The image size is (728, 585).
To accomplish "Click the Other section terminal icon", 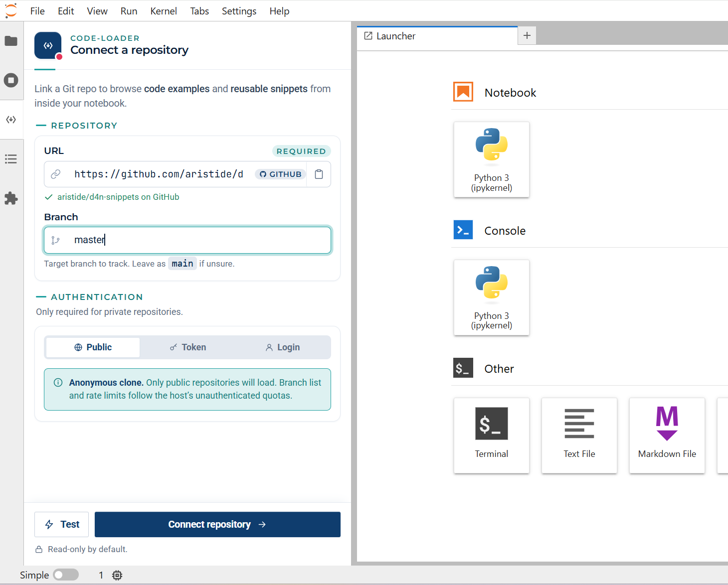I will pos(463,368).
